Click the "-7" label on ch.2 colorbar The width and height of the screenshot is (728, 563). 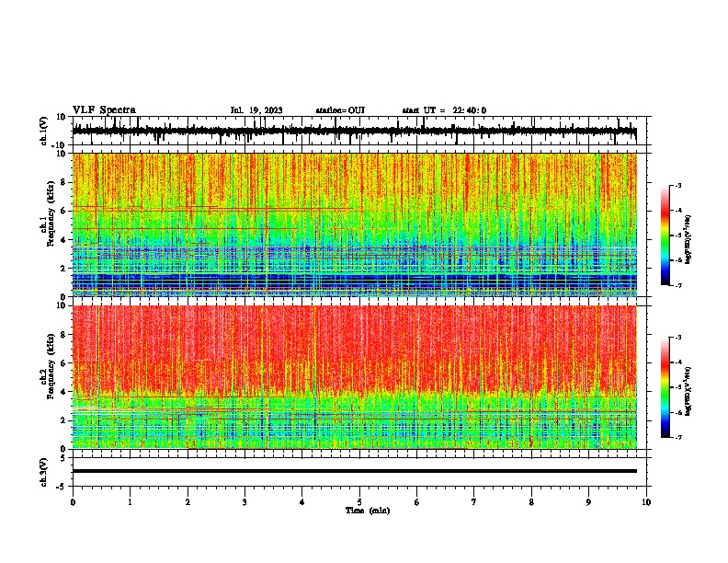point(677,437)
